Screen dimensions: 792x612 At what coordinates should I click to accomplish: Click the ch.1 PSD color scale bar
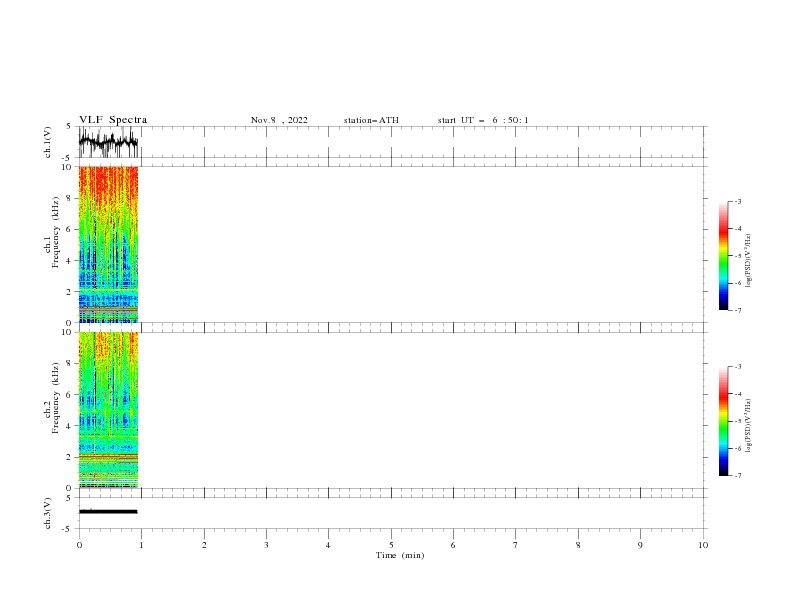[x=723, y=256]
